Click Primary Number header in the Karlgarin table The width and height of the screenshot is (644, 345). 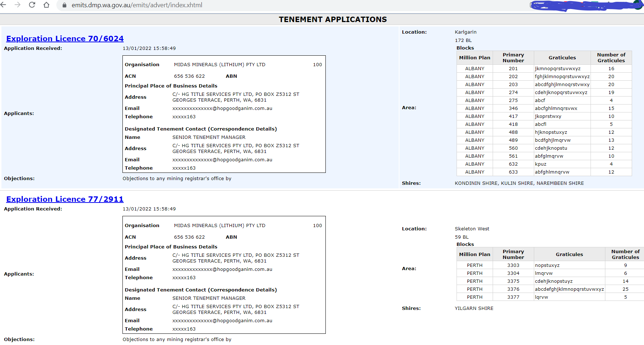pyautogui.click(x=513, y=58)
